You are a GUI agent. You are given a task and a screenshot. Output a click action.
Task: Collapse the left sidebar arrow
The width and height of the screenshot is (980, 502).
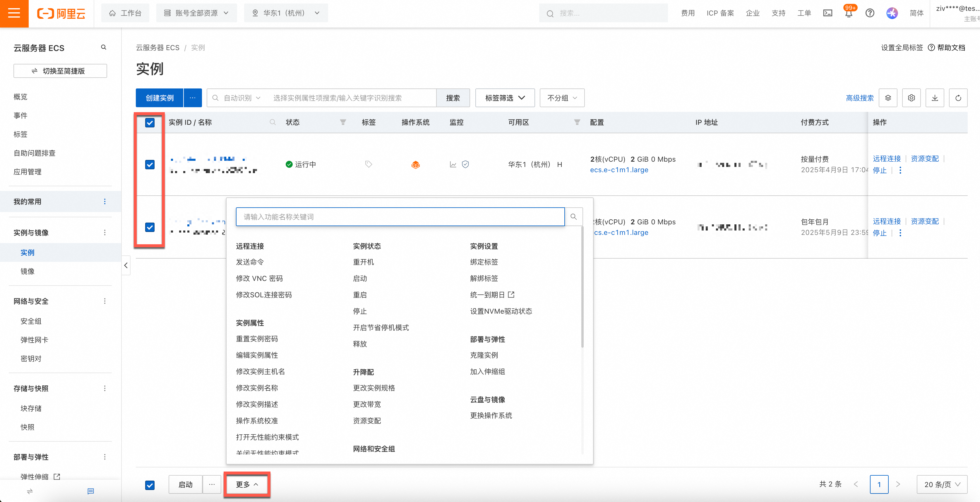point(126,265)
